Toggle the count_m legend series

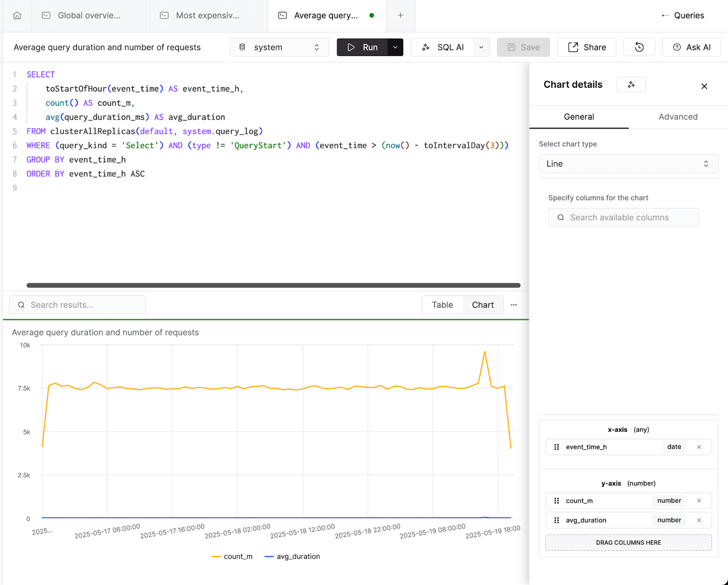tap(232, 556)
